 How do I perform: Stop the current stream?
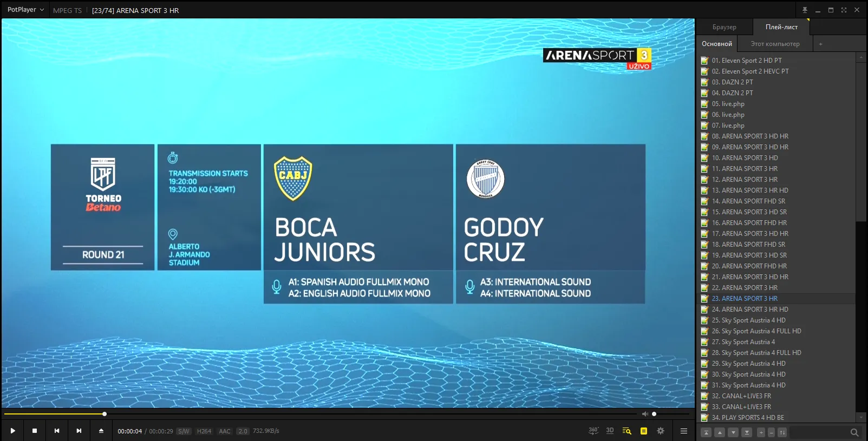[x=35, y=431]
